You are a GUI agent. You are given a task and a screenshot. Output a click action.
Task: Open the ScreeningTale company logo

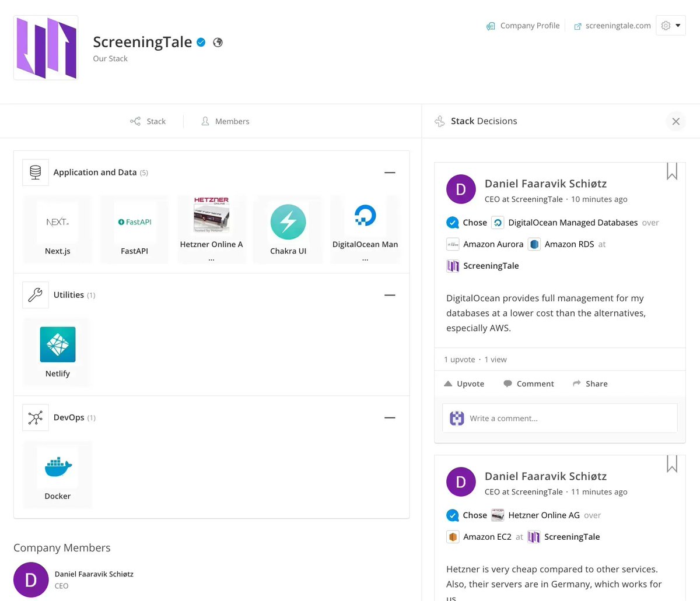point(46,48)
